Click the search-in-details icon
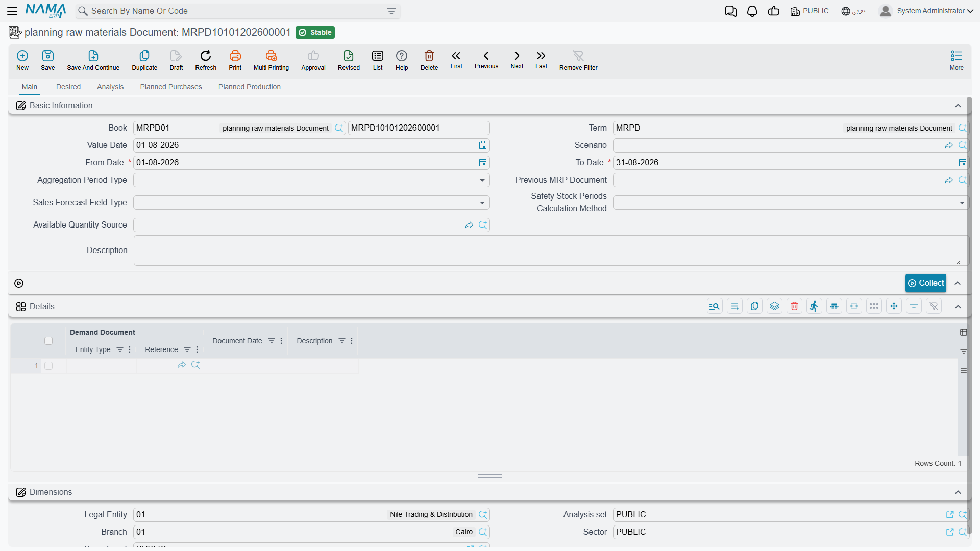980x551 pixels. (x=715, y=306)
